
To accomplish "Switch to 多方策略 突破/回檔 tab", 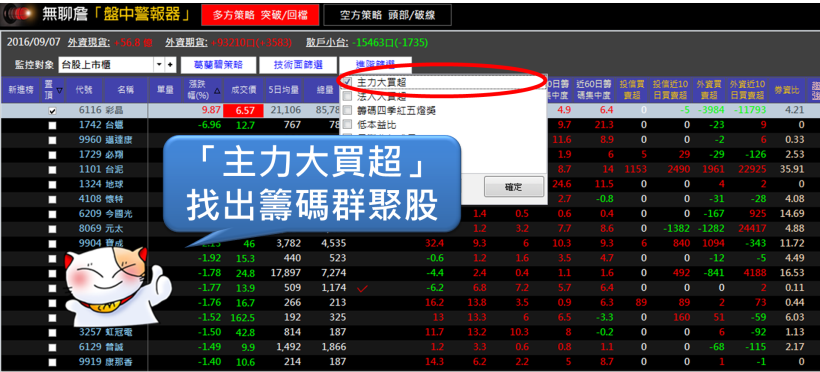I will [x=260, y=15].
